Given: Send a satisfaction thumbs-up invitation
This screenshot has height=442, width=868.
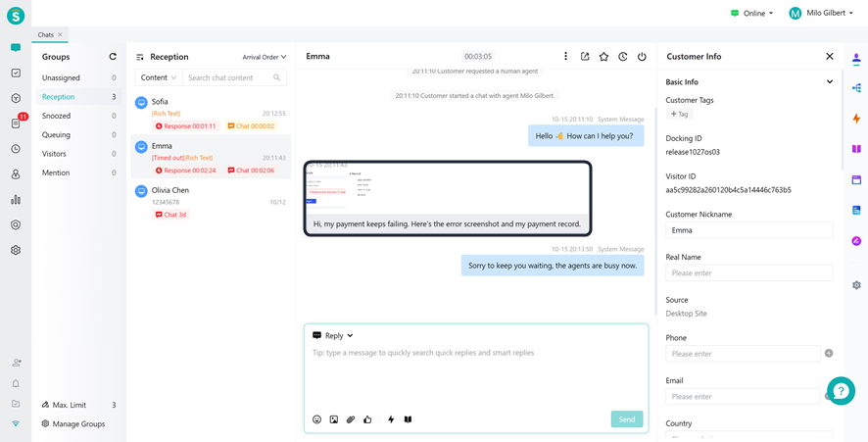Looking at the screenshot, I should [x=367, y=419].
